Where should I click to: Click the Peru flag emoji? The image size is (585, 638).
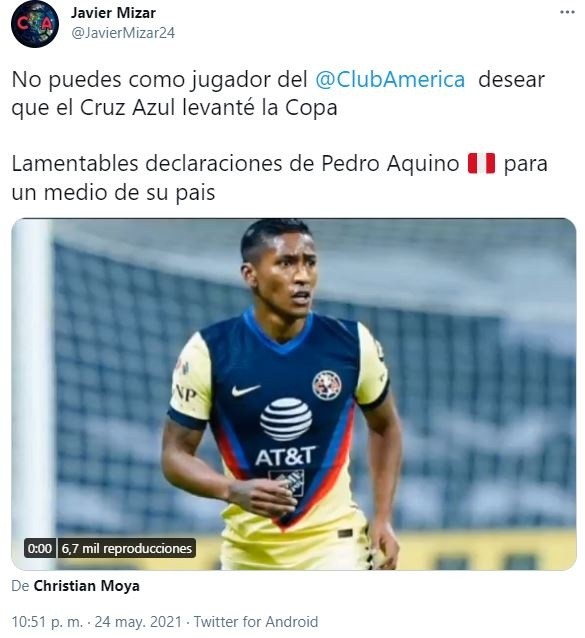click(481, 164)
